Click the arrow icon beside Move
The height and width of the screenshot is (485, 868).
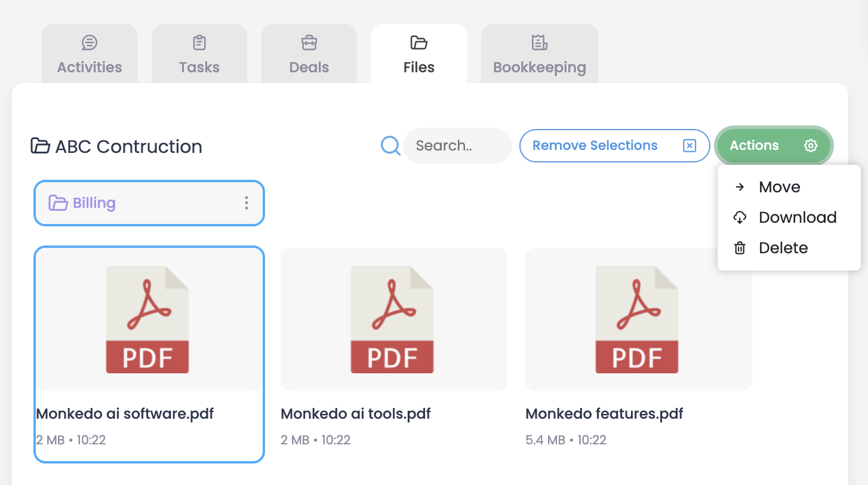pyautogui.click(x=740, y=187)
